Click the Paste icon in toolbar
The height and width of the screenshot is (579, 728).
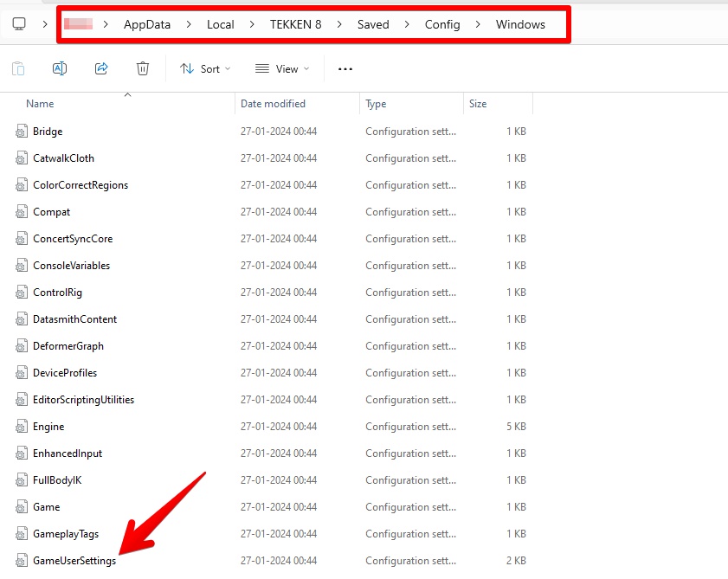click(18, 68)
